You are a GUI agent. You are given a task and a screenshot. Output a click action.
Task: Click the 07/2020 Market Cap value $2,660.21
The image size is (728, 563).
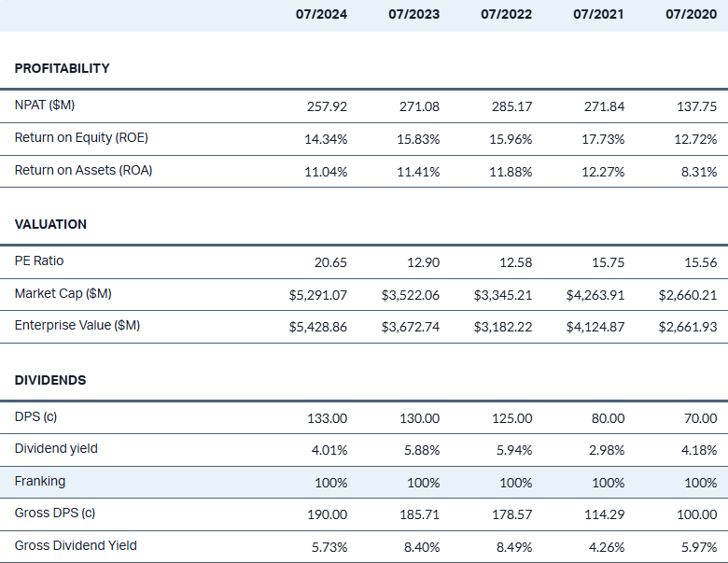(687, 295)
